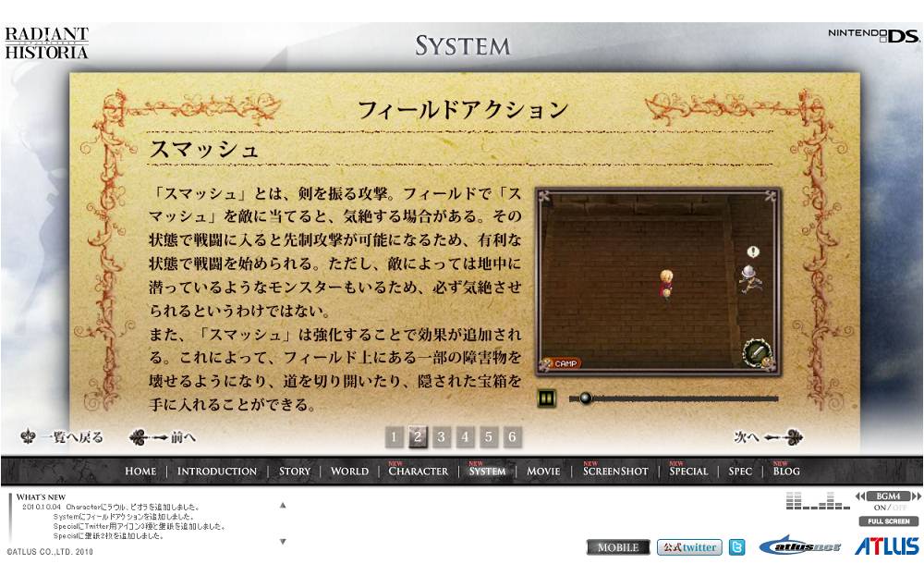Select the active page 2 button
Screen dimensions: 924x588
(x=418, y=437)
